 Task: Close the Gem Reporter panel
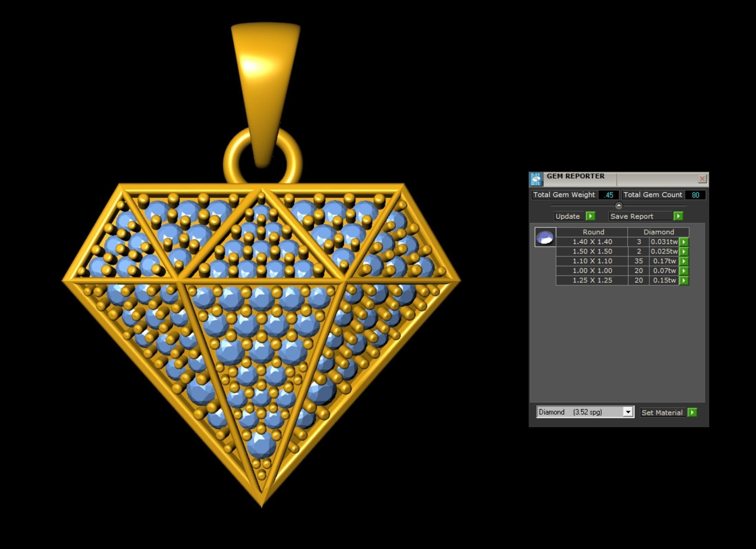pos(702,179)
